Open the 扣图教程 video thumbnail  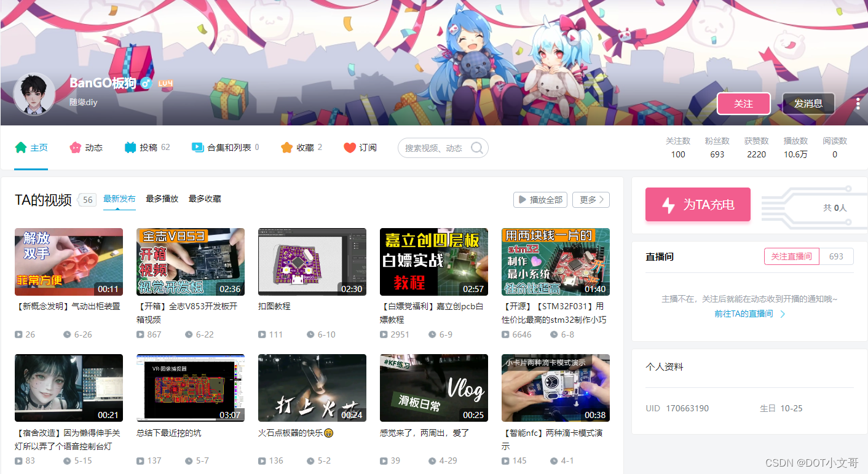312,262
